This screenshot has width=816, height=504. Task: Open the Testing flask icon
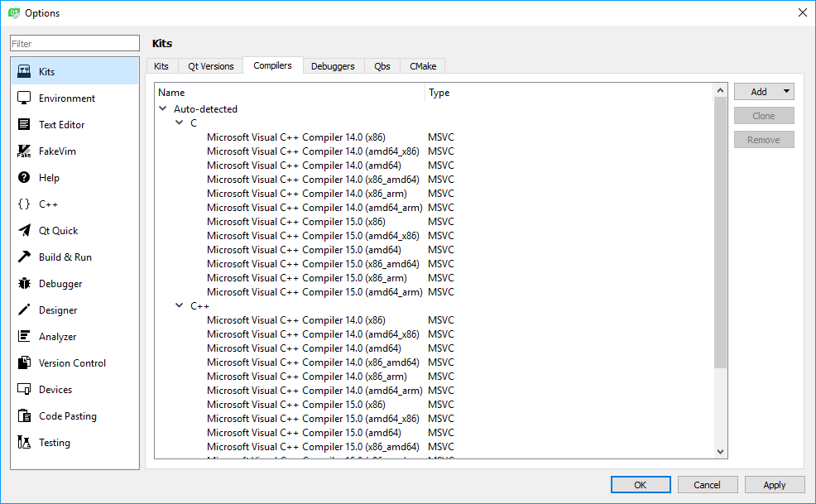24,443
